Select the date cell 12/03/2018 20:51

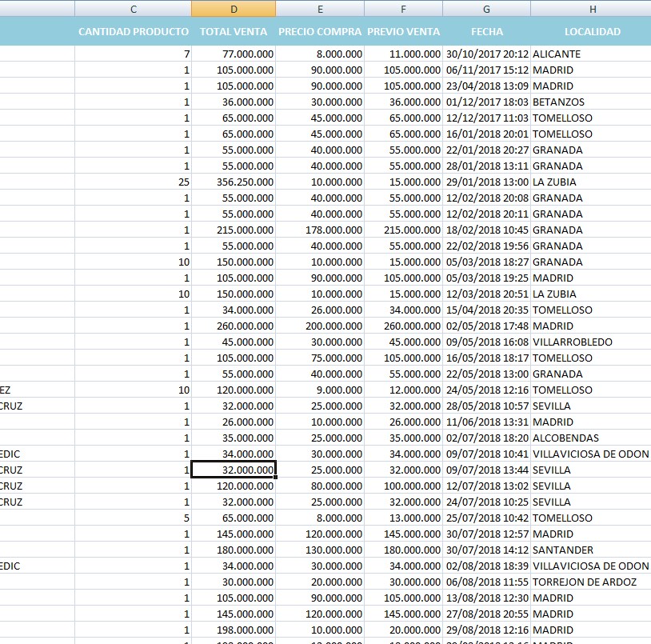click(x=486, y=294)
